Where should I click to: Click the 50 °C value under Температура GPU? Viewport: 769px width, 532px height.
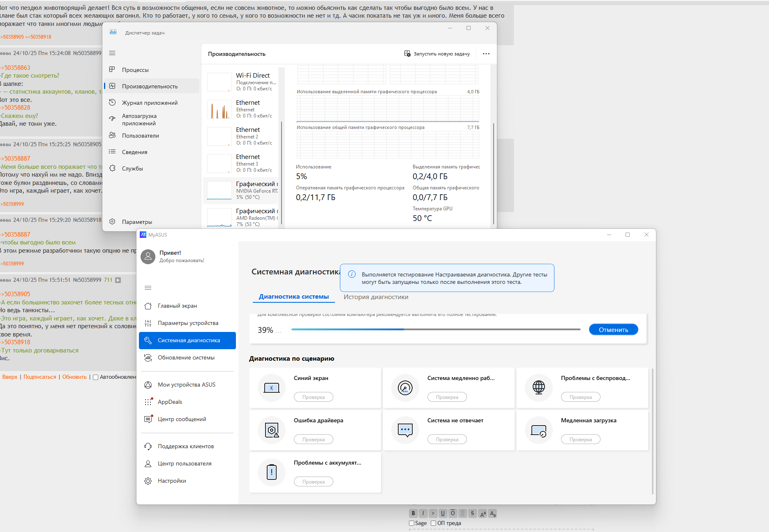422,218
